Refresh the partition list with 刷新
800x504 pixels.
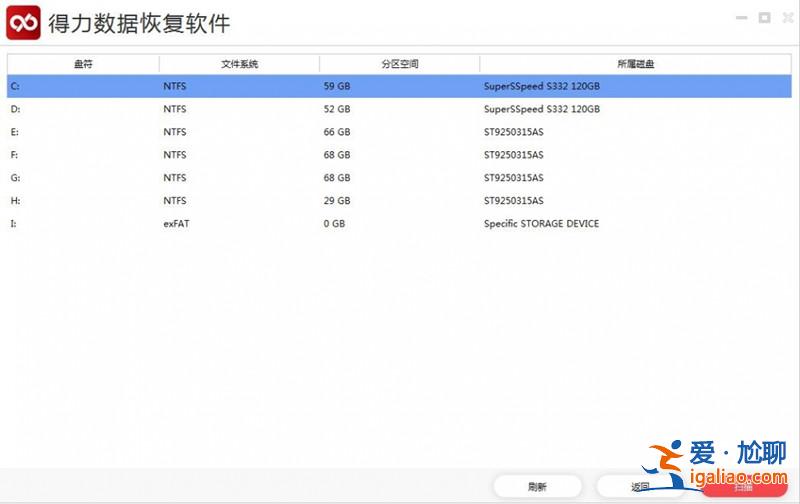click(537, 487)
